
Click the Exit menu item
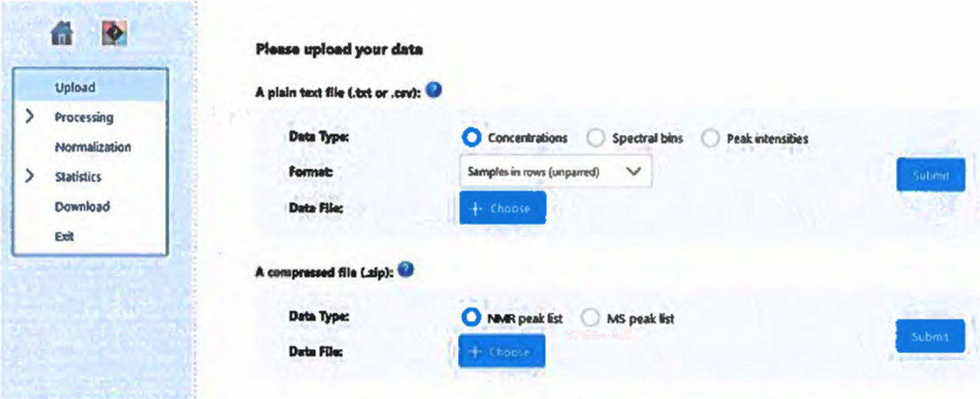click(x=64, y=236)
